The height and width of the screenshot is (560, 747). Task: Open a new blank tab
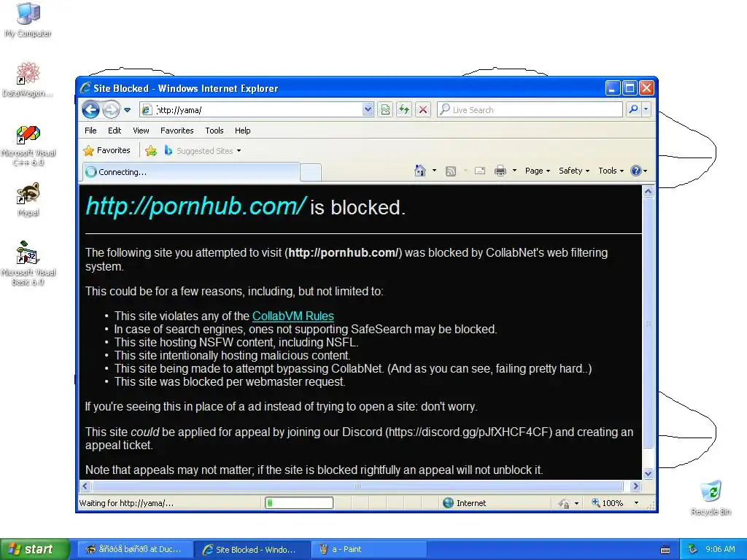(311, 172)
